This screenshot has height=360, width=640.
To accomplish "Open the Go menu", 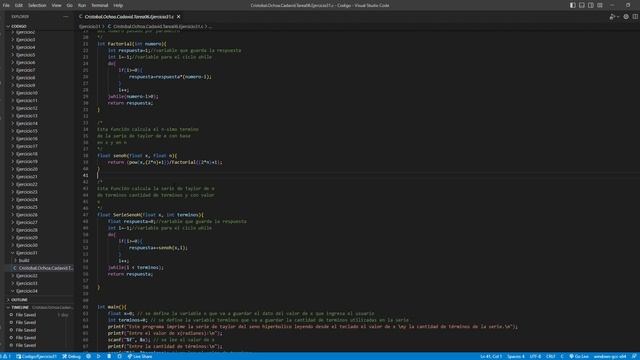I will click(69, 5).
